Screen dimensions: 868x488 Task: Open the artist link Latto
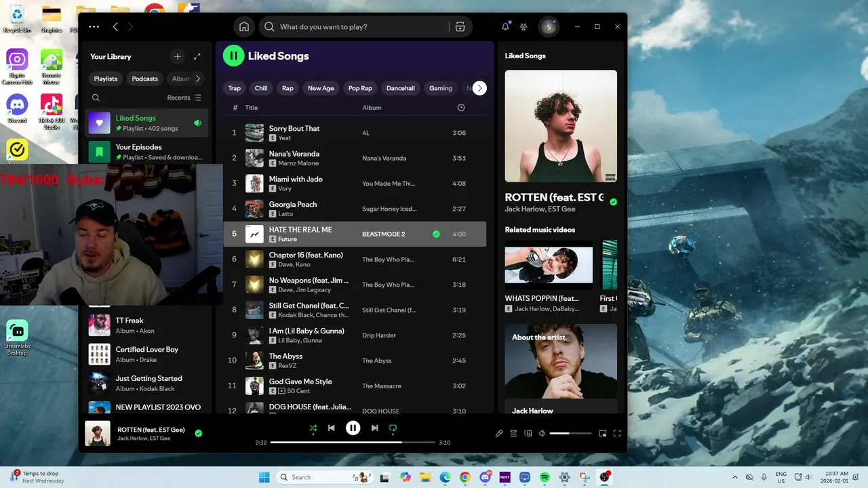[x=285, y=214]
